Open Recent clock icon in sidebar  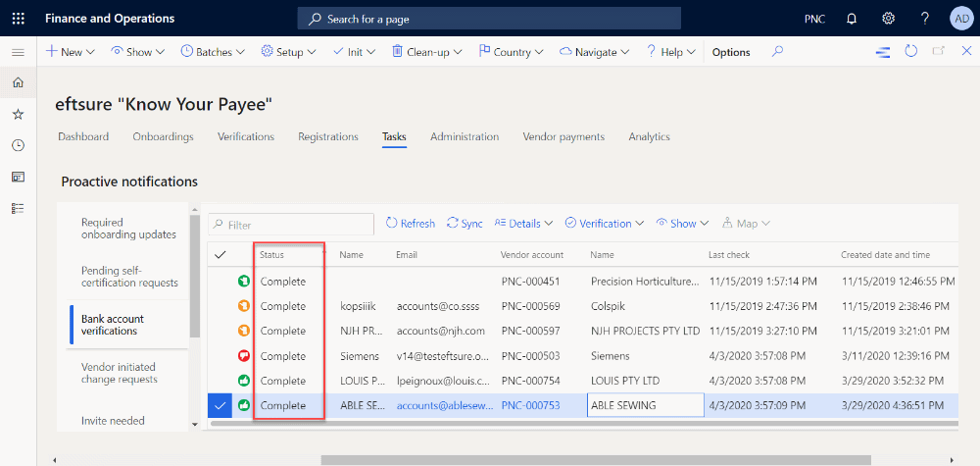tap(18, 145)
